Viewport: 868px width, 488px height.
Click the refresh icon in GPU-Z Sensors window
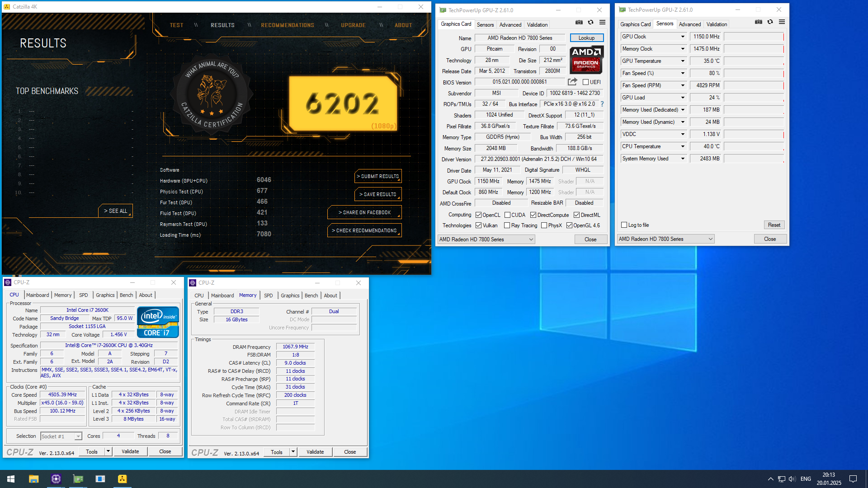click(770, 22)
